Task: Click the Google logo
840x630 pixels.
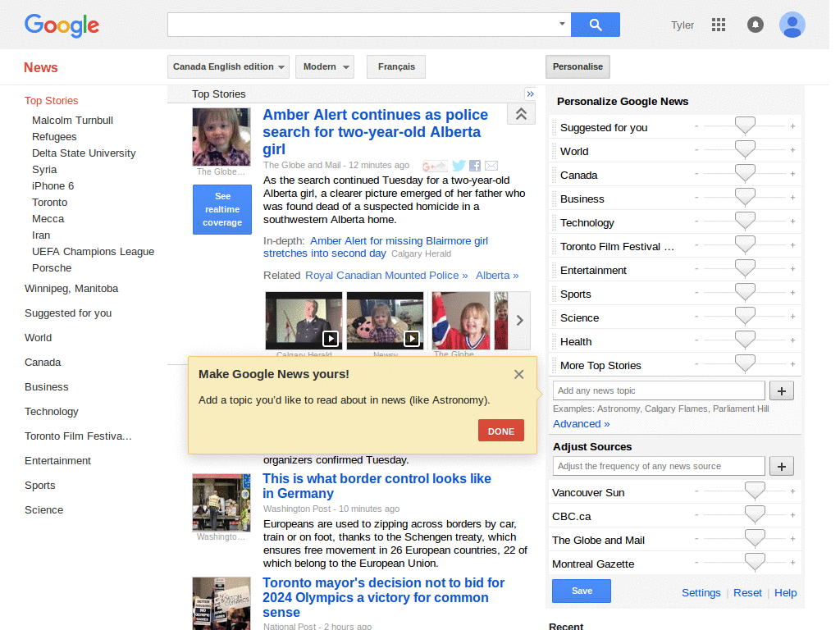Action: pyautogui.click(x=62, y=25)
